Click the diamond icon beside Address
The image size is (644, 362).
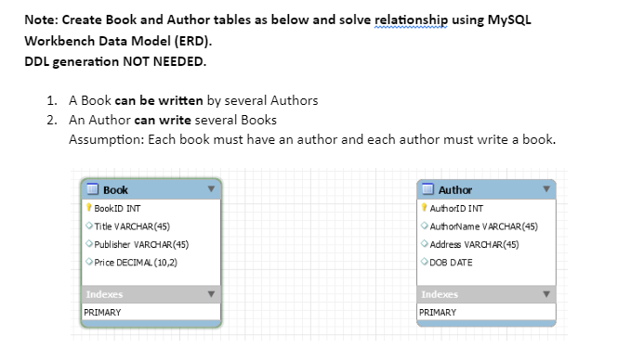tap(425, 244)
